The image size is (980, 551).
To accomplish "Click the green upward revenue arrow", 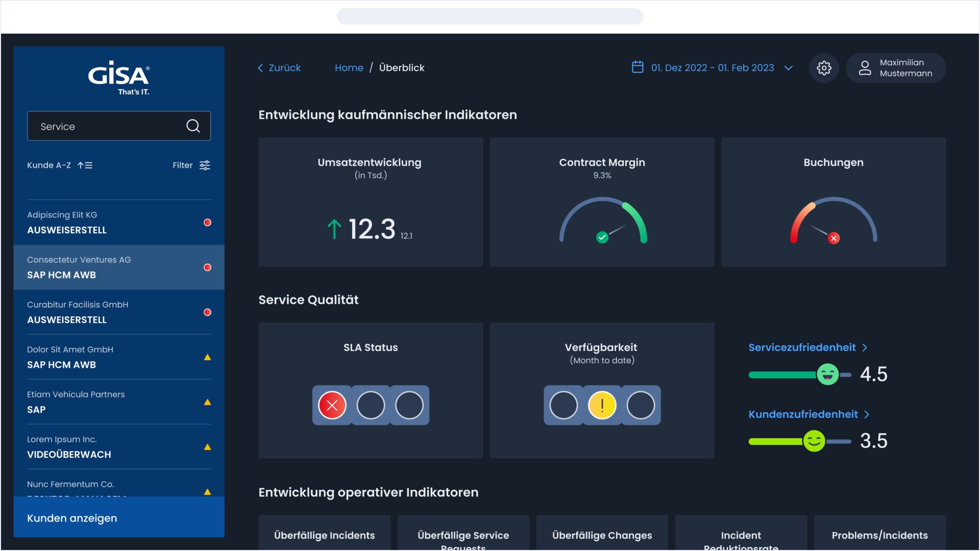I will pos(334,229).
